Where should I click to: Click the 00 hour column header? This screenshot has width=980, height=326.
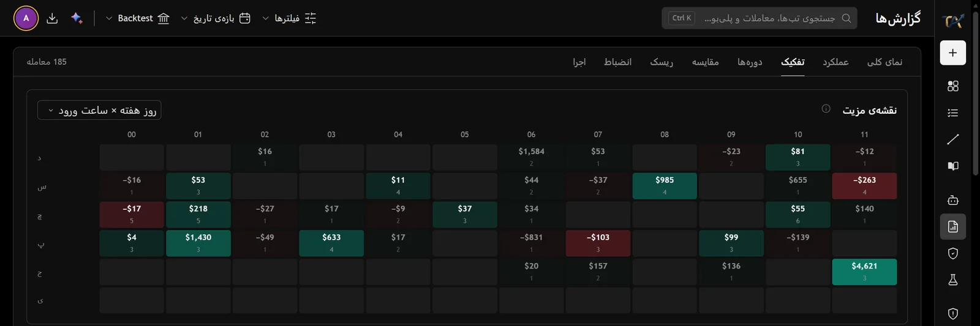click(132, 135)
